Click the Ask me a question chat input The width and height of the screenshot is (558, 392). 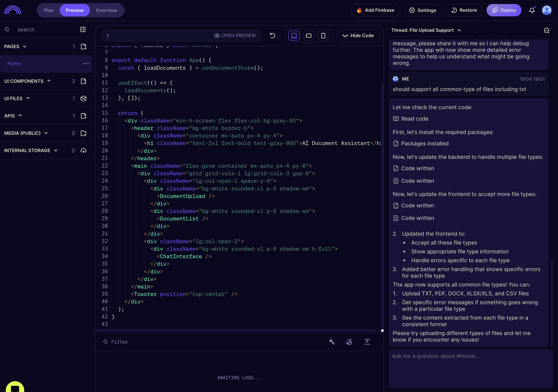[471, 369]
